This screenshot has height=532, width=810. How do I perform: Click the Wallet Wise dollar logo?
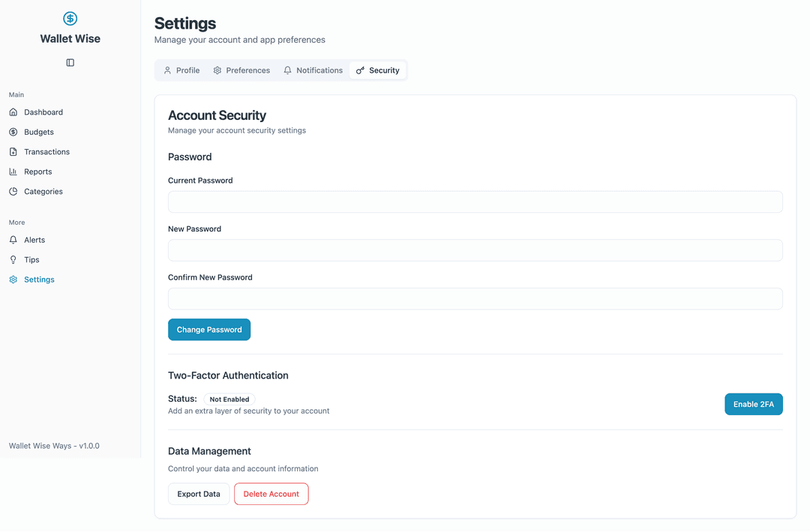click(70, 18)
